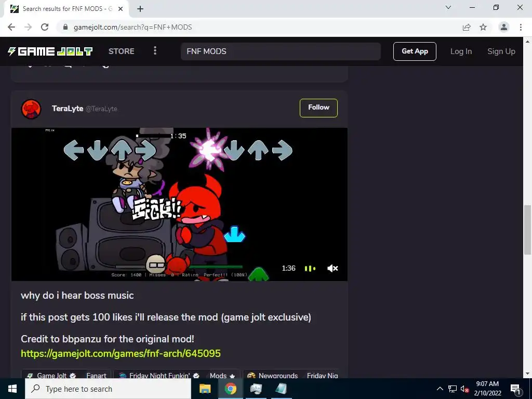Screen dimensions: 532x399
Task: Open the three-dot menu beside STORE
Action: pos(155,51)
